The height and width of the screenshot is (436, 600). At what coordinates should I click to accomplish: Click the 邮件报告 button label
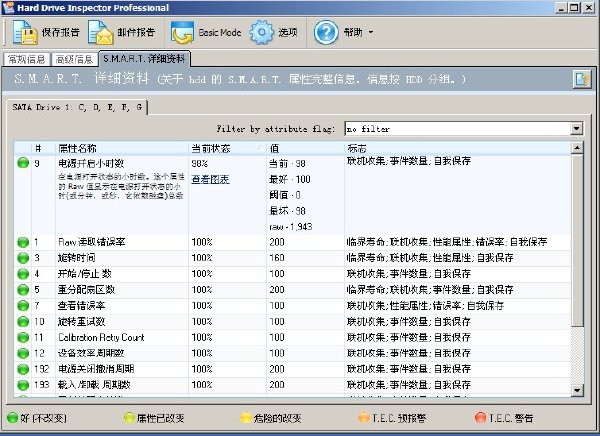136,33
